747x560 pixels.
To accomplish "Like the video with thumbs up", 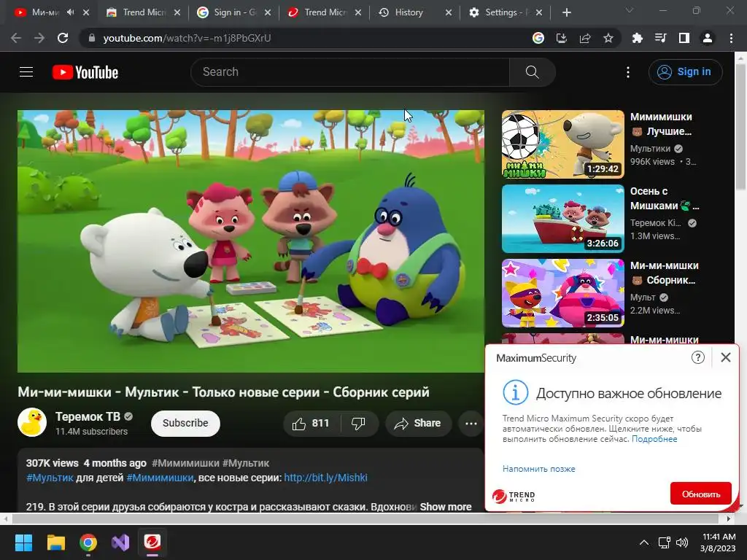I will (311, 424).
